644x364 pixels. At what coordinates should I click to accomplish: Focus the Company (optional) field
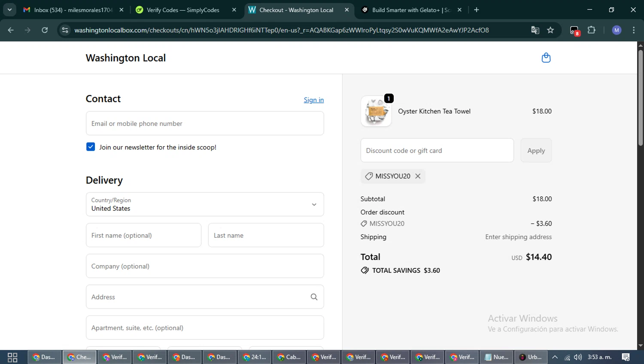click(x=205, y=266)
